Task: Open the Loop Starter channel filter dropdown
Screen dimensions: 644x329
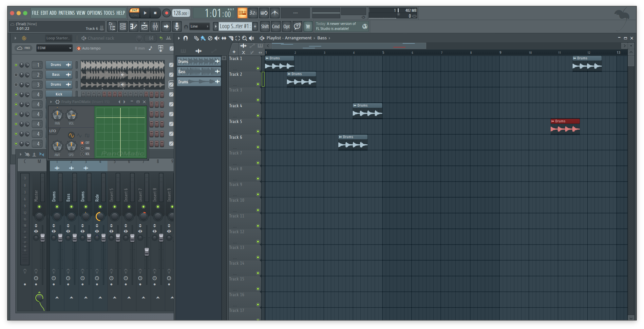Action: [58, 38]
